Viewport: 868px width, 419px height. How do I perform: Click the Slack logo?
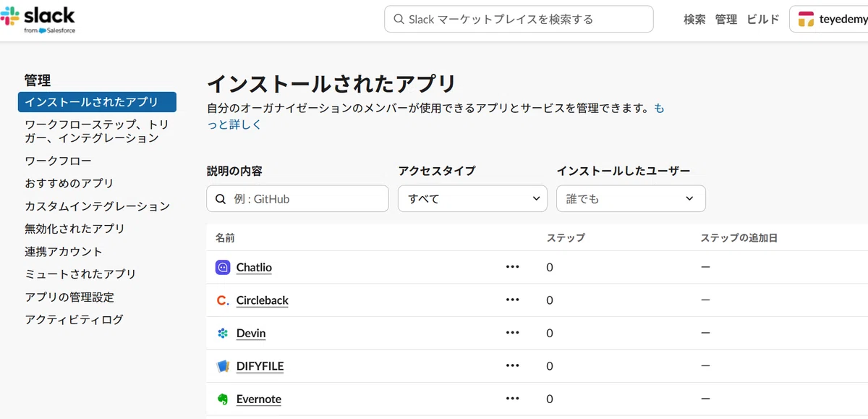pyautogui.click(x=38, y=20)
